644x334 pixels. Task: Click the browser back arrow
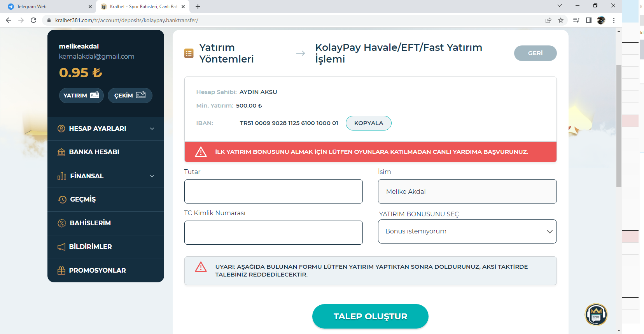click(9, 20)
